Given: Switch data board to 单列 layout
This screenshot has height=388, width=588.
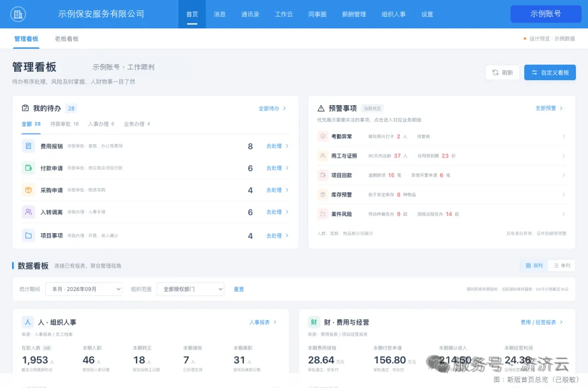Looking at the screenshot, I should (562, 265).
